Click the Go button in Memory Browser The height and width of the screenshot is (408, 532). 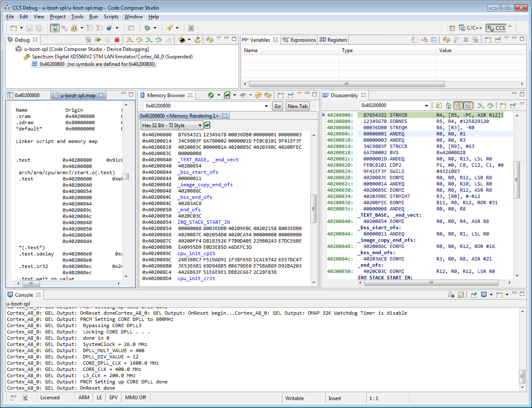coord(277,106)
